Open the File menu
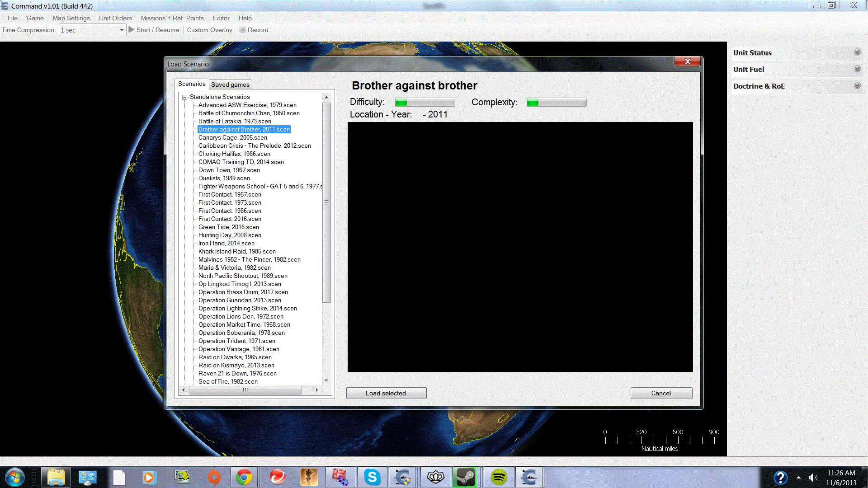Screen dimensions: 868x488 click(13, 18)
